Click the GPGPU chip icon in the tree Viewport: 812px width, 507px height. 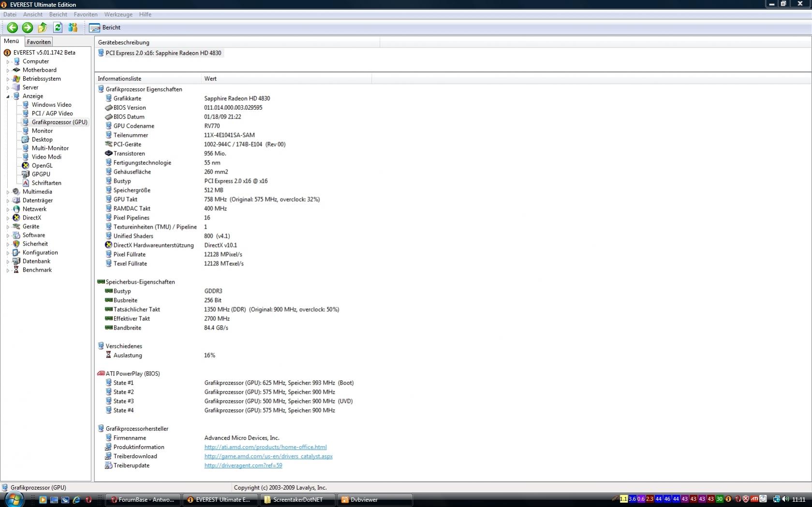[26, 174]
